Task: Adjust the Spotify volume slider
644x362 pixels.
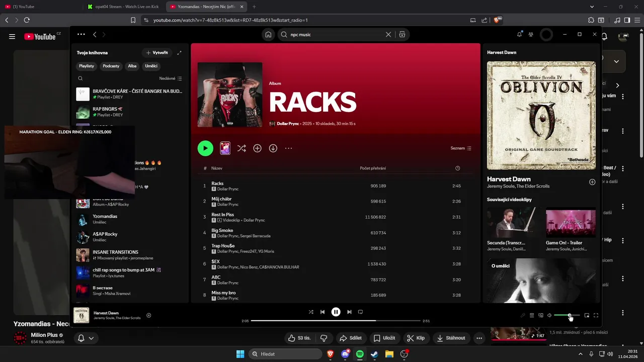Action: tap(567, 315)
